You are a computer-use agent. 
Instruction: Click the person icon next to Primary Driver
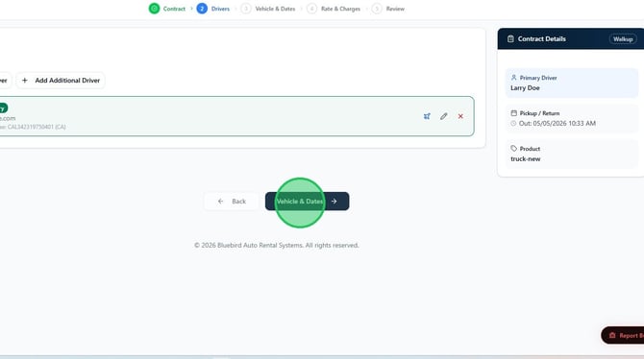coord(513,77)
